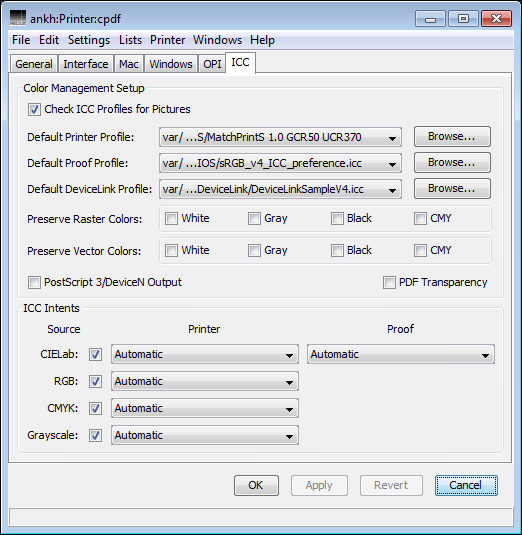Switch to the OPI tab

[x=212, y=64]
